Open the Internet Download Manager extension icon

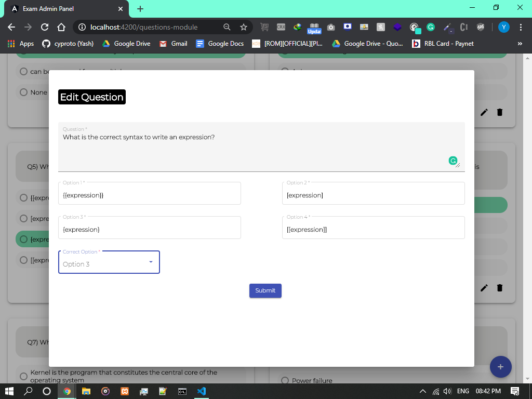tap(298, 27)
